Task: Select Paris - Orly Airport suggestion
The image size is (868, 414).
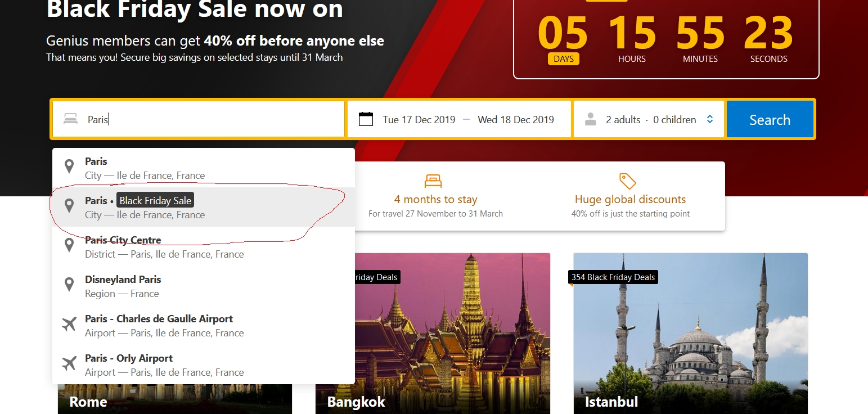Action: pyautogui.click(x=204, y=364)
